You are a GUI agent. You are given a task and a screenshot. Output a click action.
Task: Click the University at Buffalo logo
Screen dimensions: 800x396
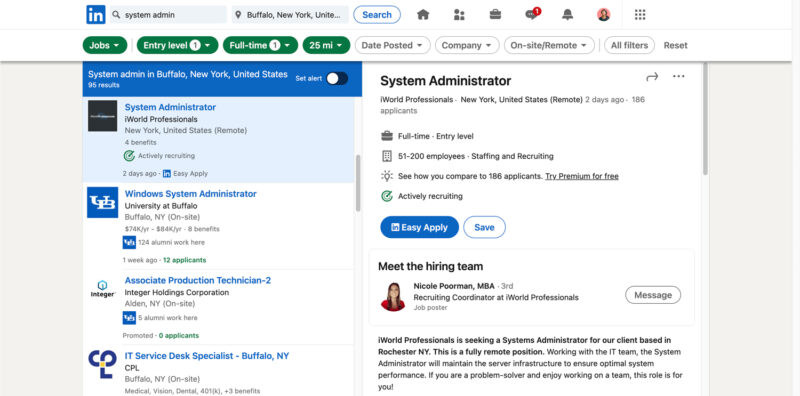103,203
